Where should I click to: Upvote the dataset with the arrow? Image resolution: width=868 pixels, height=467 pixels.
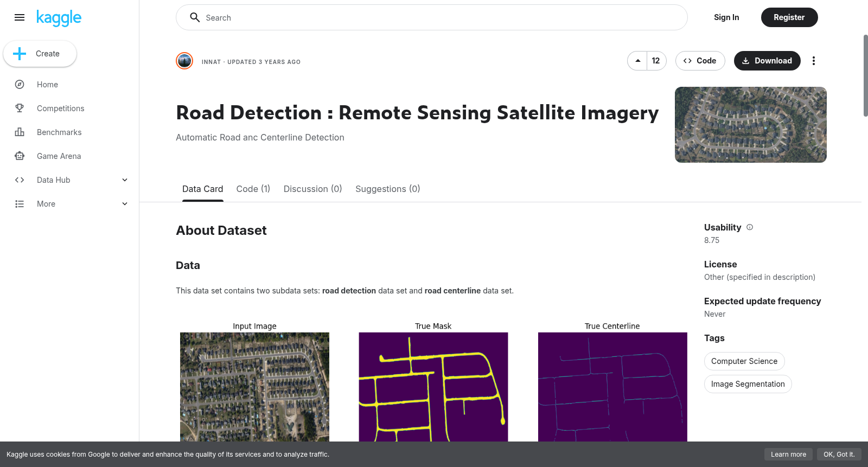coord(637,61)
